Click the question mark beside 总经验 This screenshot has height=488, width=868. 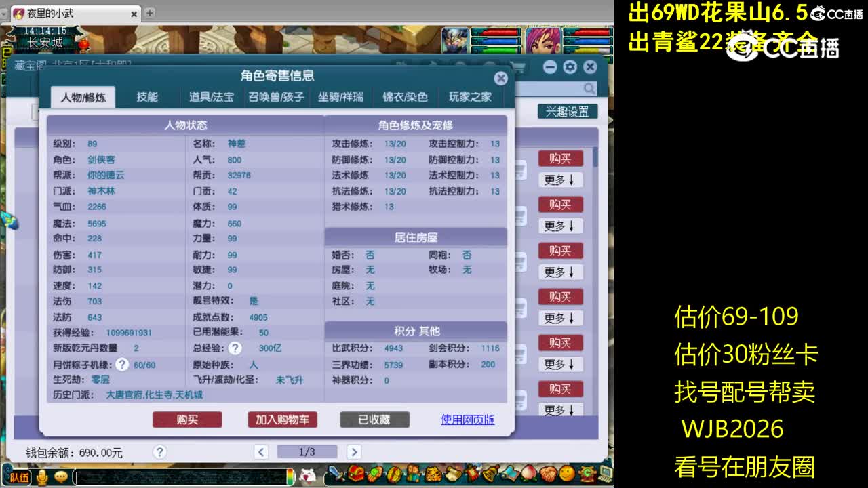point(235,348)
